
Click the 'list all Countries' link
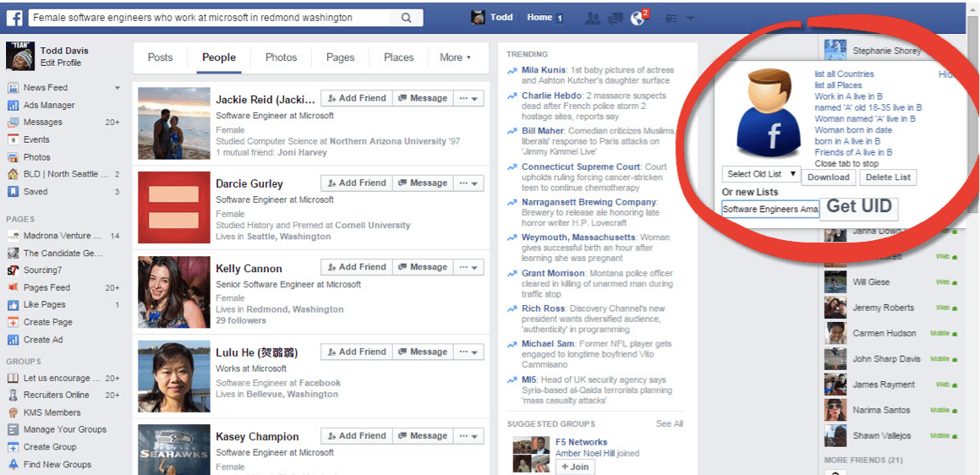pyautogui.click(x=844, y=74)
